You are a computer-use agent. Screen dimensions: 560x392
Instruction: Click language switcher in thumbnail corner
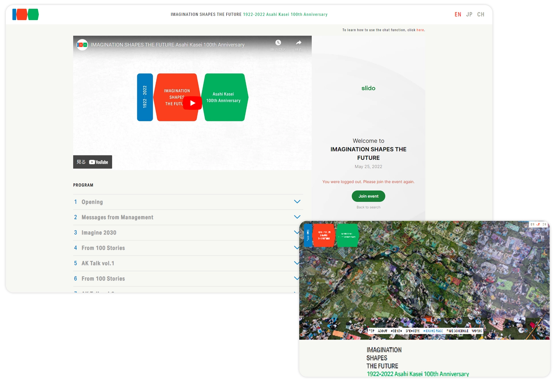(x=538, y=224)
